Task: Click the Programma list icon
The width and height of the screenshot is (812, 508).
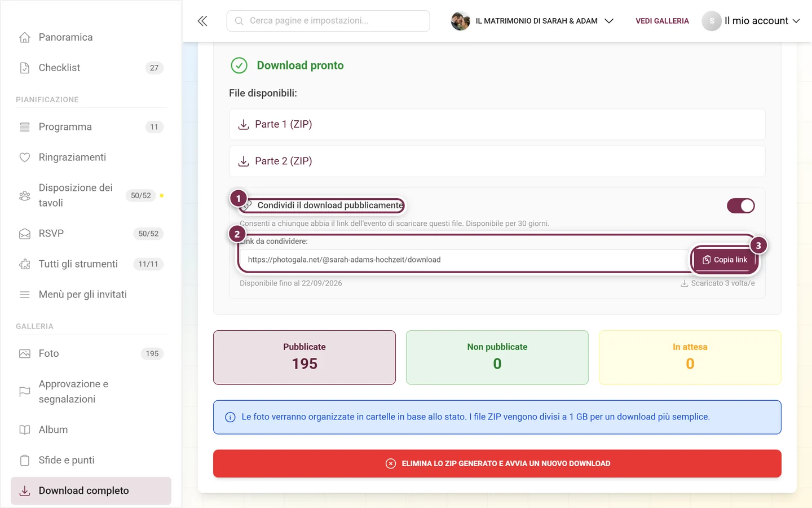Action: coord(25,127)
